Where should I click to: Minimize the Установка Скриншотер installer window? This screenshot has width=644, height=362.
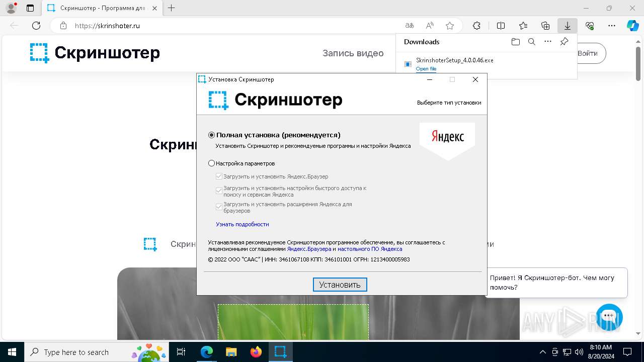(429, 79)
